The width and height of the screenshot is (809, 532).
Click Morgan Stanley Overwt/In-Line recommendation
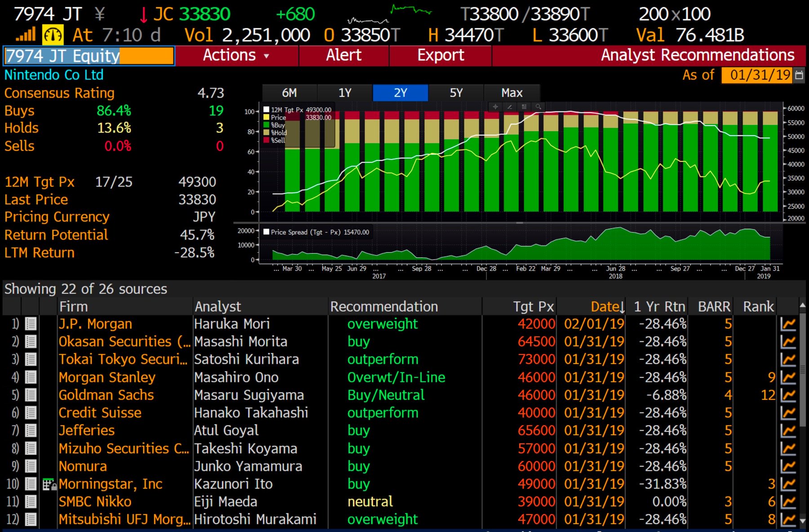tap(396, 377)
